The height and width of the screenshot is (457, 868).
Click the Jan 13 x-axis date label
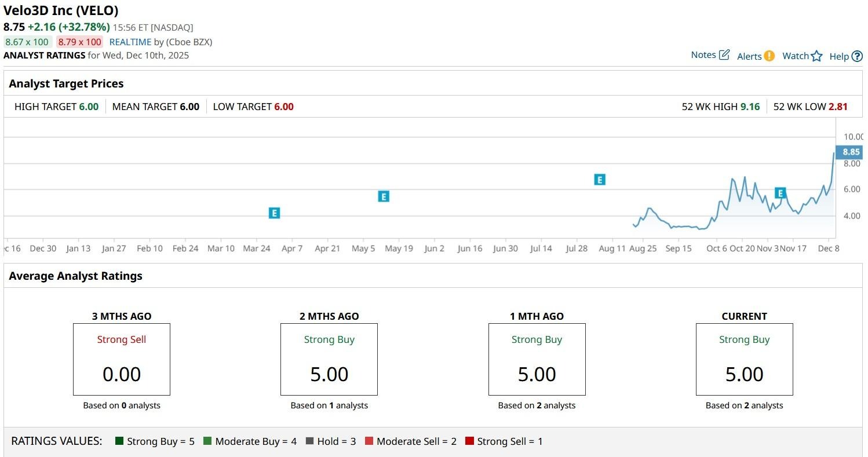[x=78, y=248]
